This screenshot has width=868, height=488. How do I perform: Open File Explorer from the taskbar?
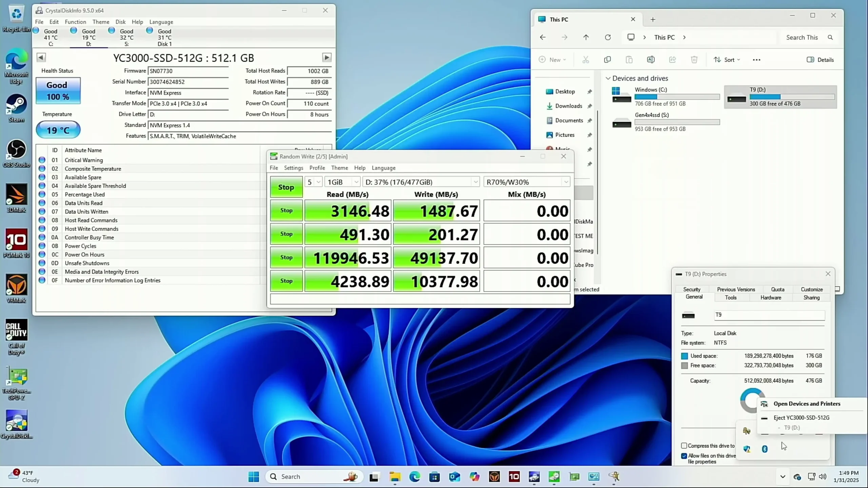coord(395,476)
